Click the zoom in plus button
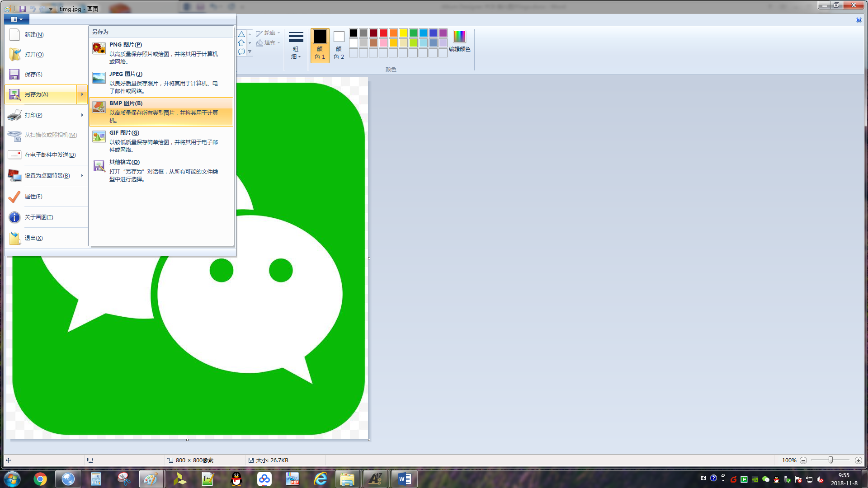 859,460
